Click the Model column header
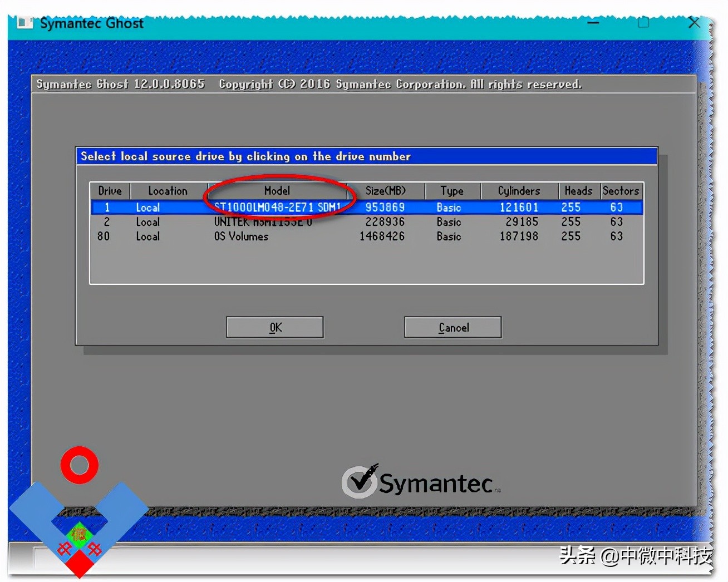Image resolution: width=728 pixels, height=582 pixels. pos(277,191)
